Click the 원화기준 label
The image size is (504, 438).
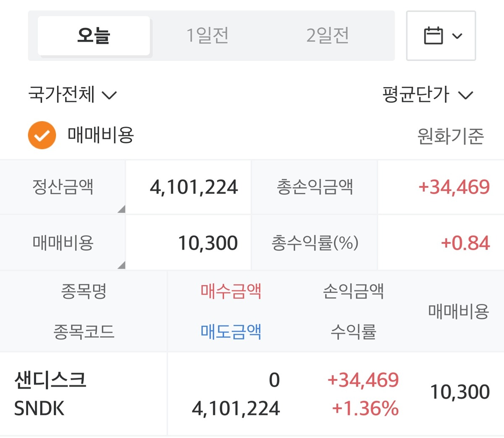450,136
